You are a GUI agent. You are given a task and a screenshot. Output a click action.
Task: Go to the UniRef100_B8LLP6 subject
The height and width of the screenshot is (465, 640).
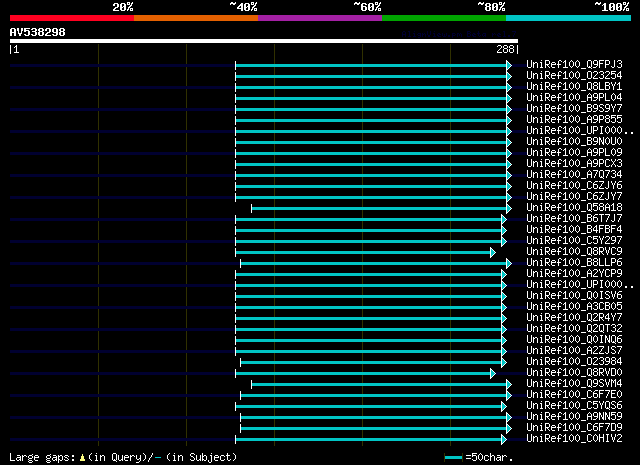click(x=574, y=262)
